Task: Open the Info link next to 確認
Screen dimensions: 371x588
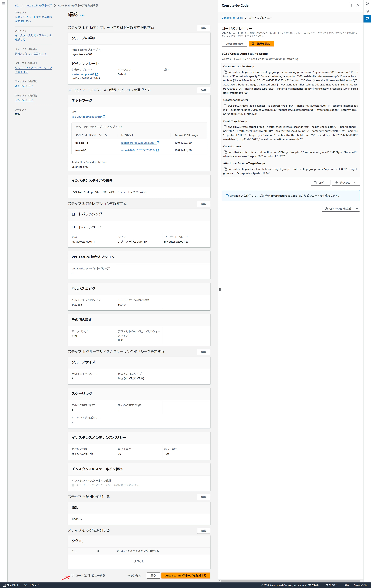Action: coord(82,16)
